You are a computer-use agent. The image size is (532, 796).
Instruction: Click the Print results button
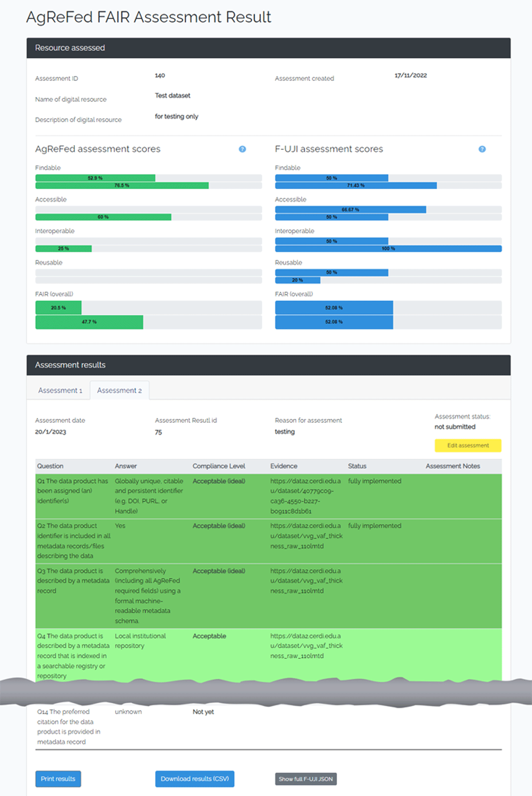click(58, 779)
